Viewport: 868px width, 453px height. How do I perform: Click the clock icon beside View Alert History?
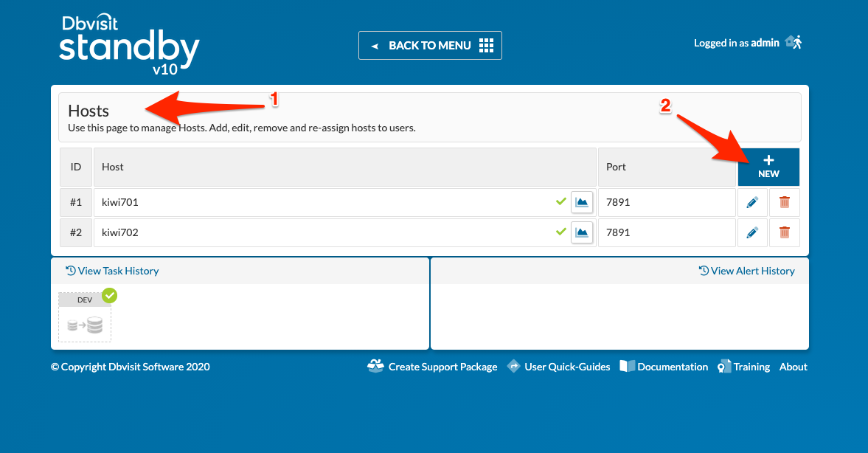[704, 271]
